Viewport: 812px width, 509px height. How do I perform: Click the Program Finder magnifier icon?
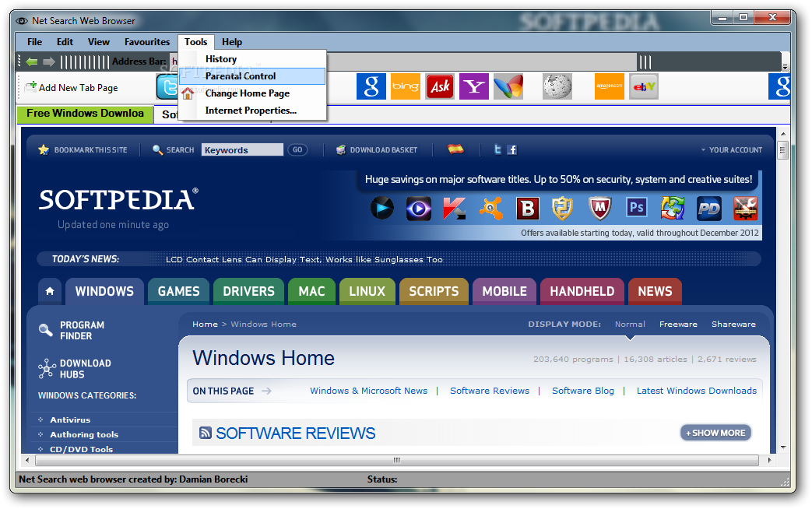pyautogui.click(x=46, y=330)
